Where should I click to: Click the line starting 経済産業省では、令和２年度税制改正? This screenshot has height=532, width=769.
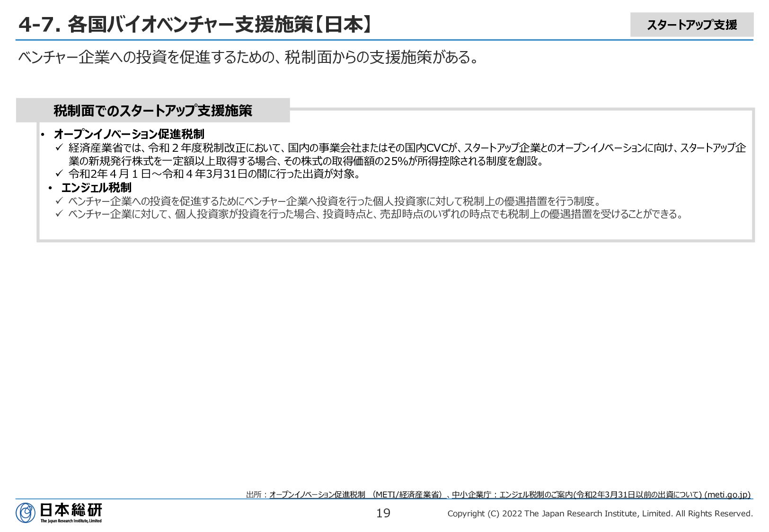point(407,148)
